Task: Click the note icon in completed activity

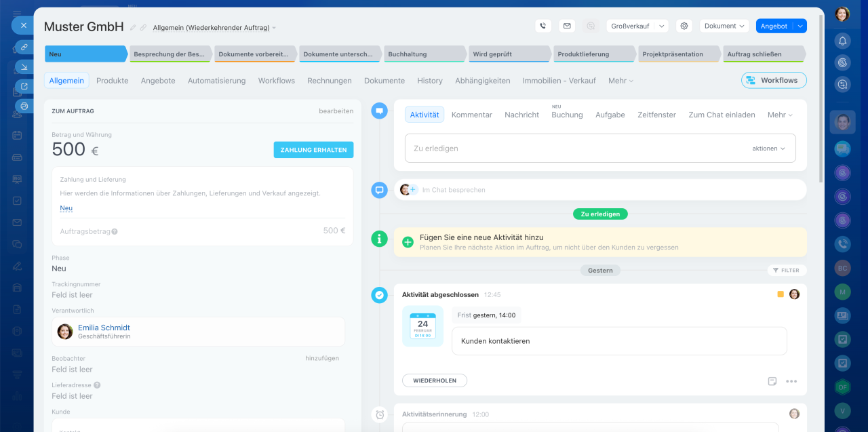Action: click(x=772, y=381)
